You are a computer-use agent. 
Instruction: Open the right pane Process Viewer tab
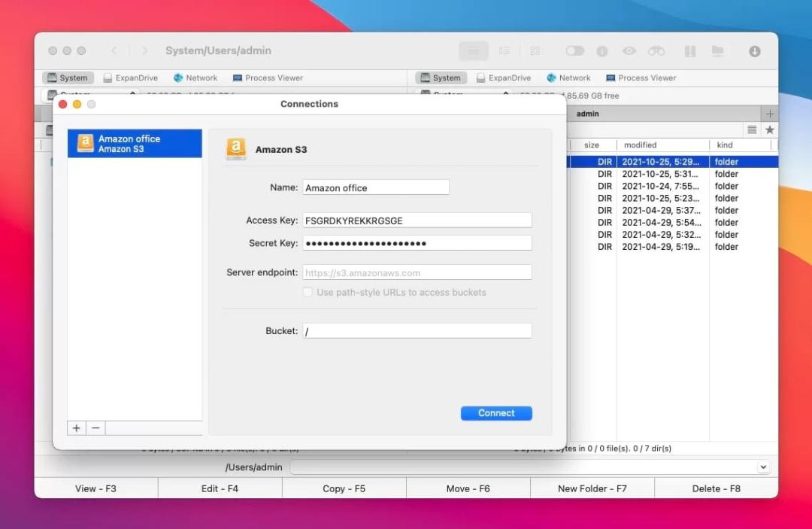(x=641, y=78)
